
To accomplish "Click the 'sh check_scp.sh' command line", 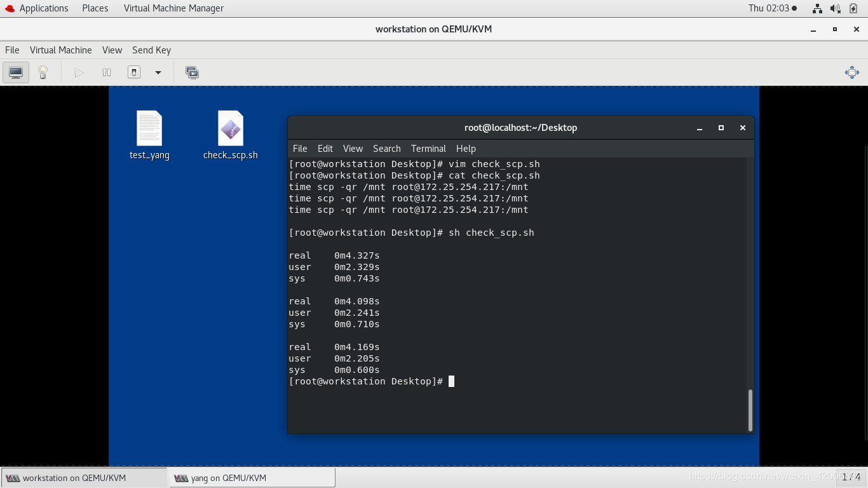I will (411, 233).
